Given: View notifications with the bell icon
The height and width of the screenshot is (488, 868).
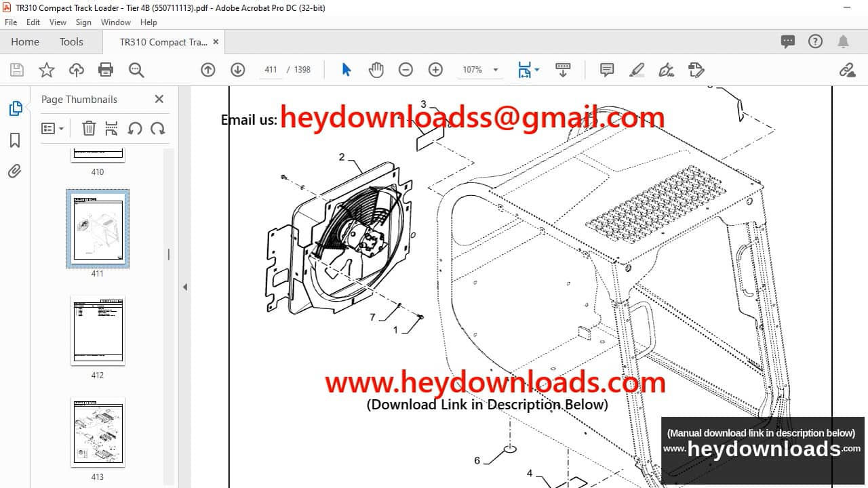Looking at the screenshot, I should (x=843, y=41).
